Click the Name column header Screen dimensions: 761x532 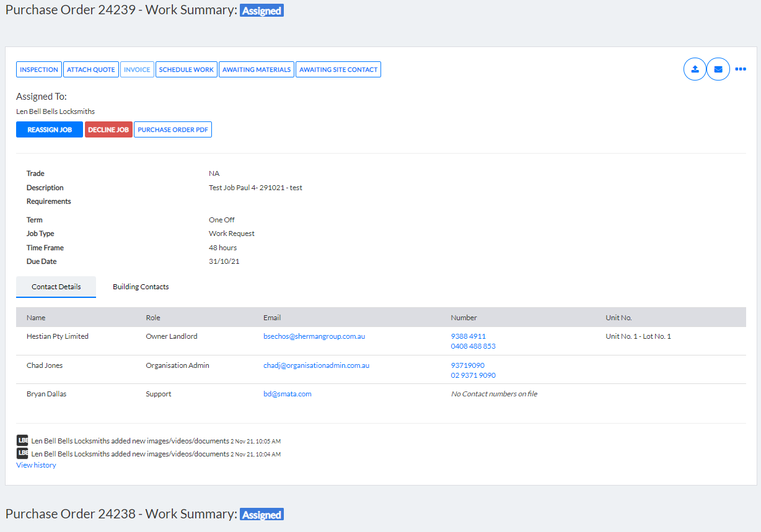tap(36, 318)
